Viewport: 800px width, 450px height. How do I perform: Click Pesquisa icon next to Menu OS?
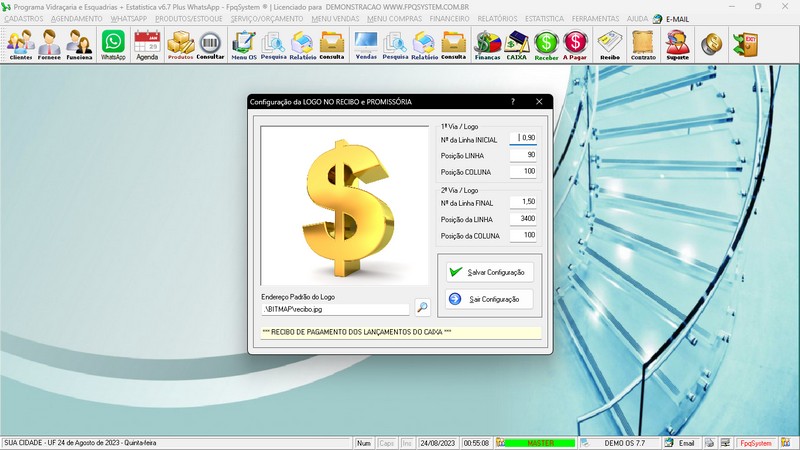[x=273, y=45]
